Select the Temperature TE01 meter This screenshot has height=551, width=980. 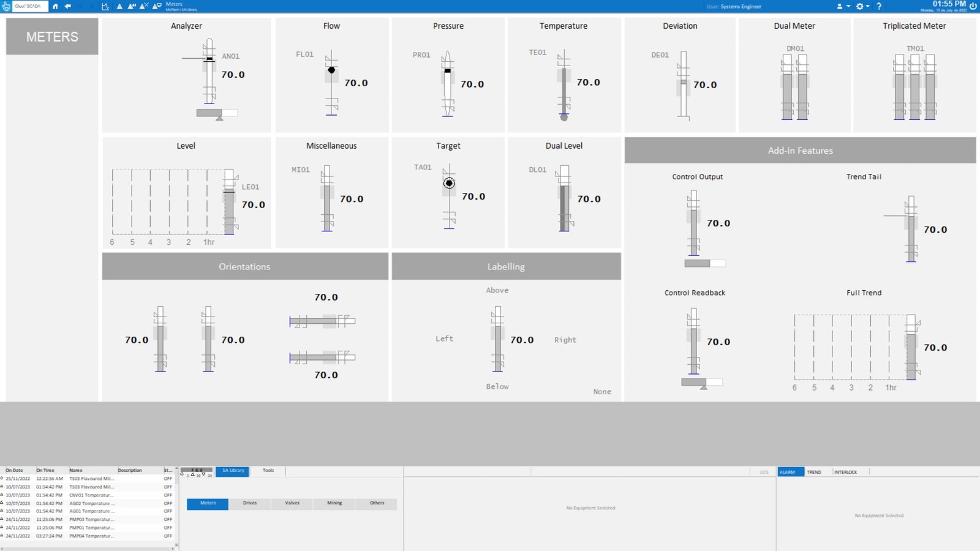(x=563, y=86)
